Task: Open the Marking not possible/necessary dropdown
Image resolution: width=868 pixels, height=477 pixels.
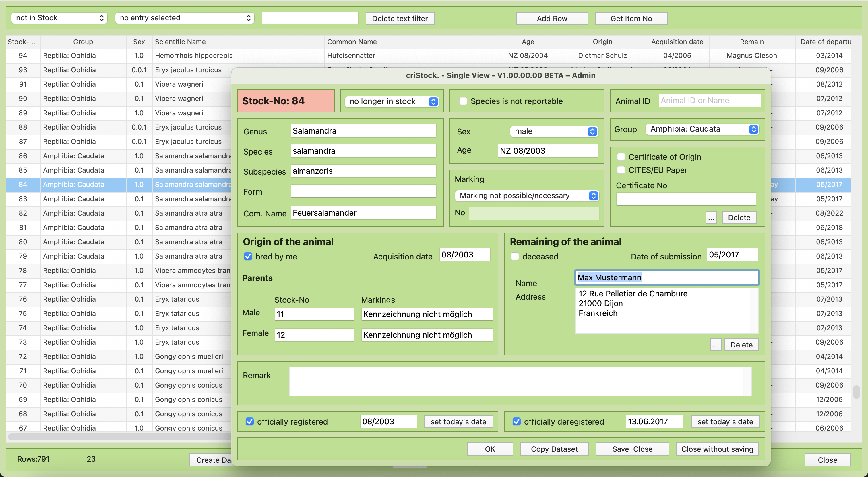Action: 527,196
